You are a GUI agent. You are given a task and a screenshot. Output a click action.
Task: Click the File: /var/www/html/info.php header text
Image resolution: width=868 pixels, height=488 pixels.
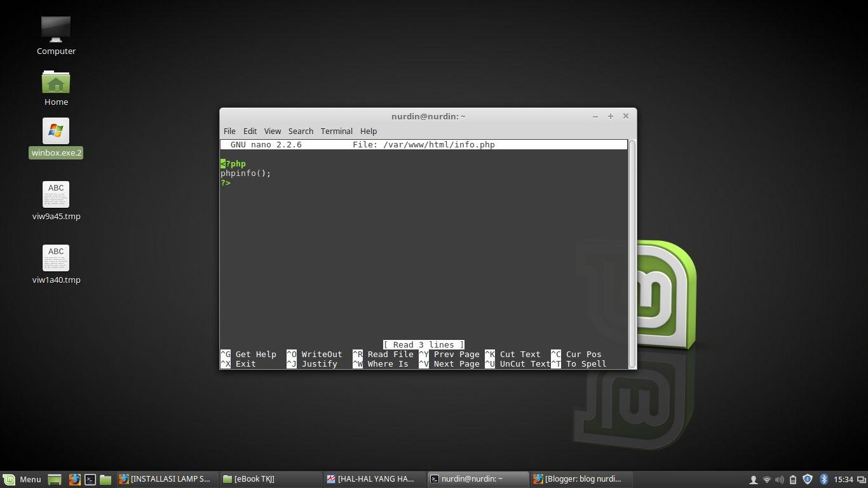coord(424,145)
